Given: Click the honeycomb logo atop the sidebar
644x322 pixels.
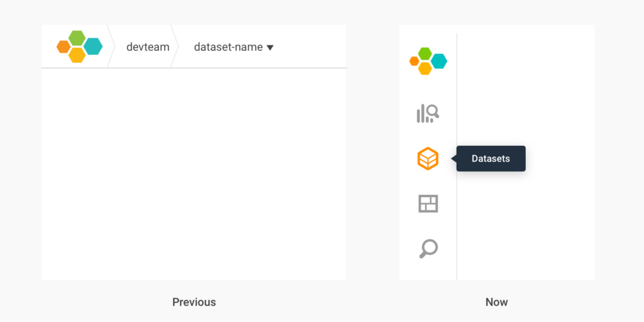Looking at the screenshot, I should 428,61.
